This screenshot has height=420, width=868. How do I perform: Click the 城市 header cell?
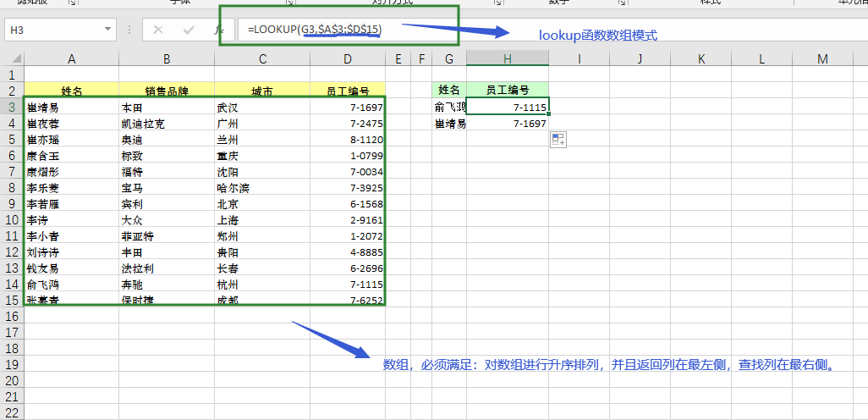[262, 91]
